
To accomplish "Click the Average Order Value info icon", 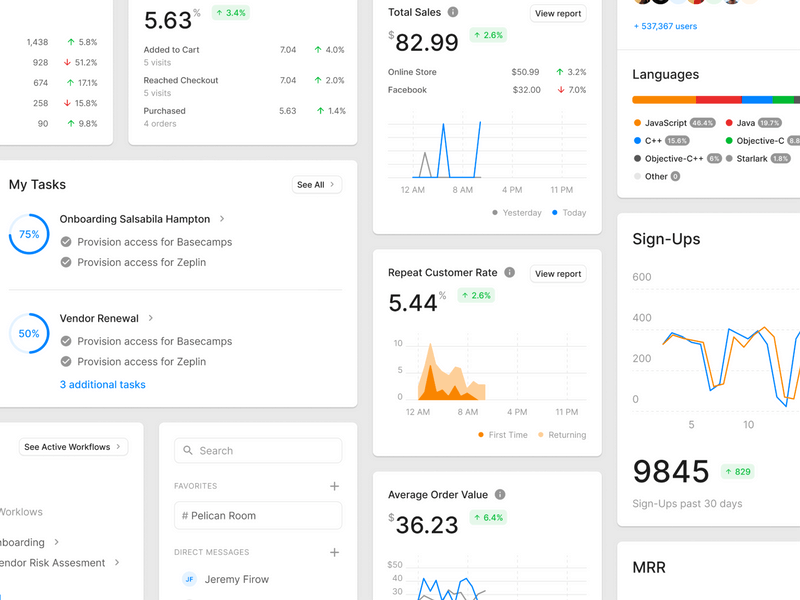I will pos(499,494).
